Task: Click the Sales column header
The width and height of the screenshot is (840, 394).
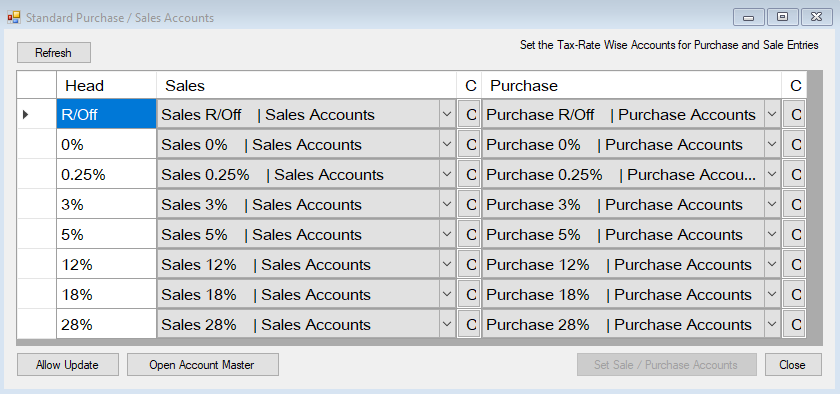Action: [306, 85]
